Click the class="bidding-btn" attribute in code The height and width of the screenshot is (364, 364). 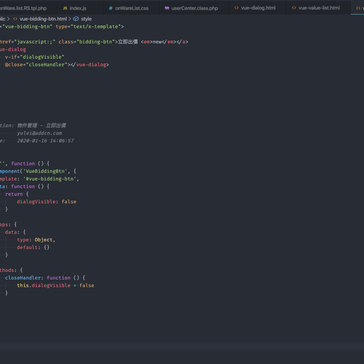pyautogui.click(x=87, y=42)
